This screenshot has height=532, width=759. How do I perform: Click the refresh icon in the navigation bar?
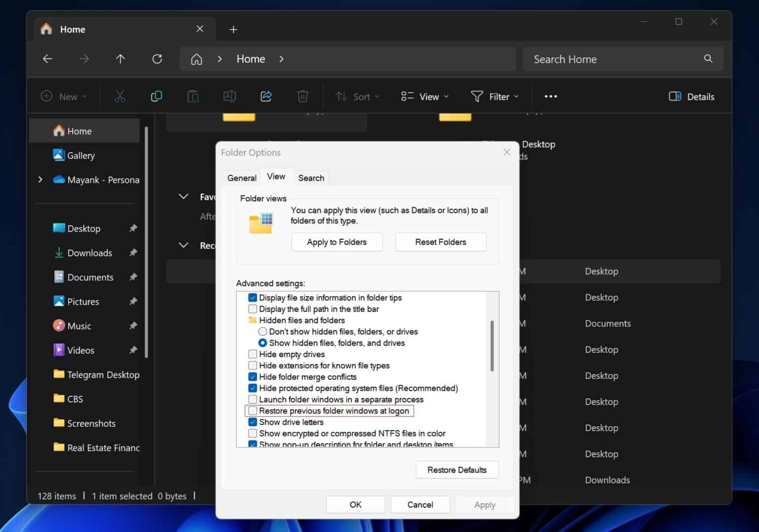[x=157, y=59]
